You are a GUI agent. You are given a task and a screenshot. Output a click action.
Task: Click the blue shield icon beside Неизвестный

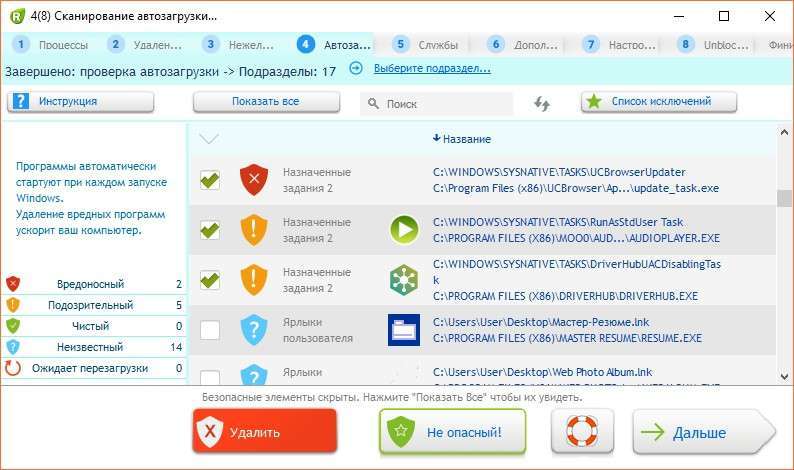click(13, 347)
